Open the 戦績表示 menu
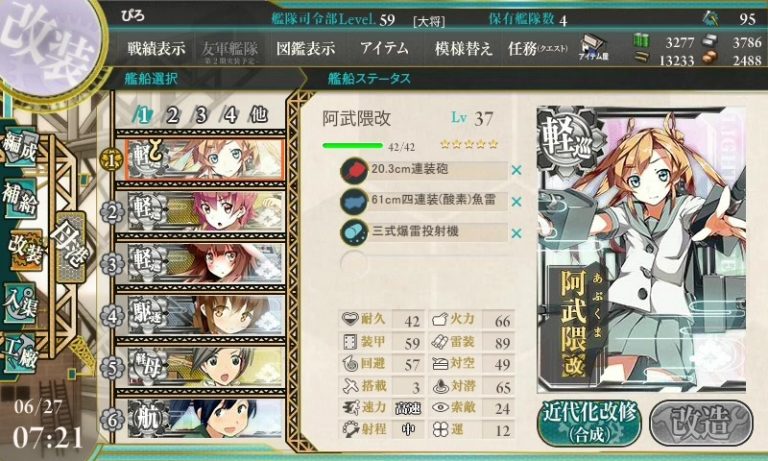Screen dimensions: 768x461 pos(156,49)
